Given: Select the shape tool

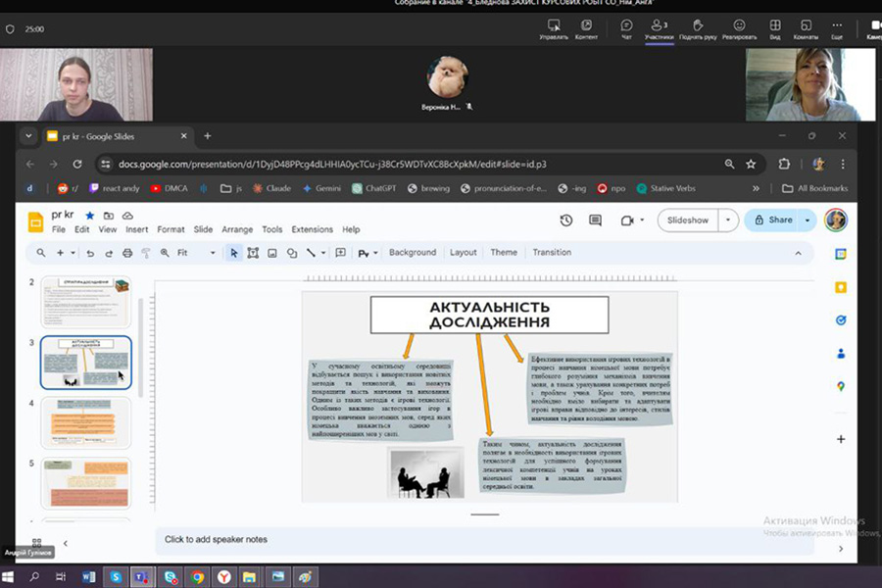Looking at the screenshot, I should (x=292, y=253).
